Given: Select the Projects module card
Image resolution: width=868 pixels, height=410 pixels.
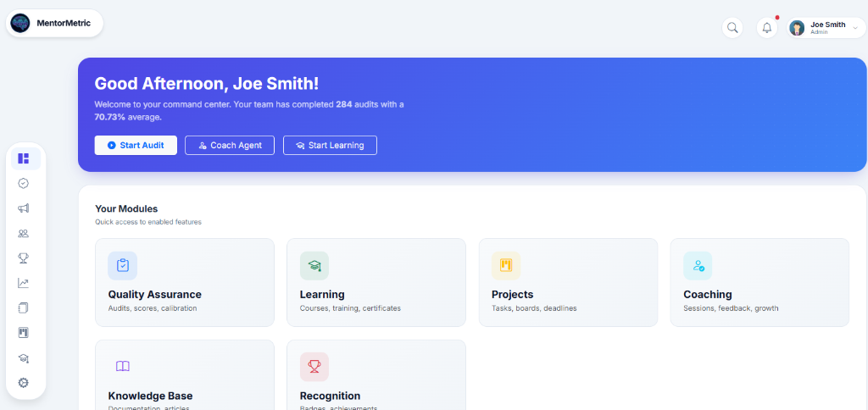Looking at the screenshot, I should point(568,282).
